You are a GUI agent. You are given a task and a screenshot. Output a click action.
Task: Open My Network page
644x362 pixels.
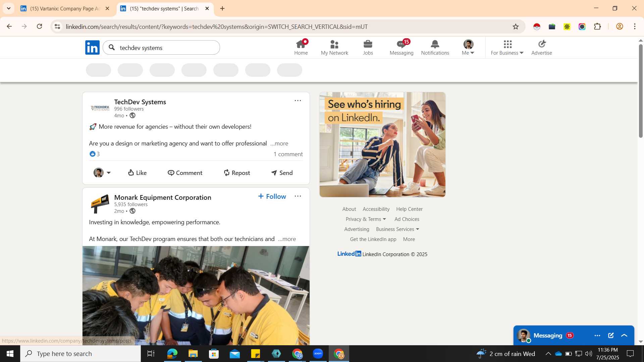[334, 47]
